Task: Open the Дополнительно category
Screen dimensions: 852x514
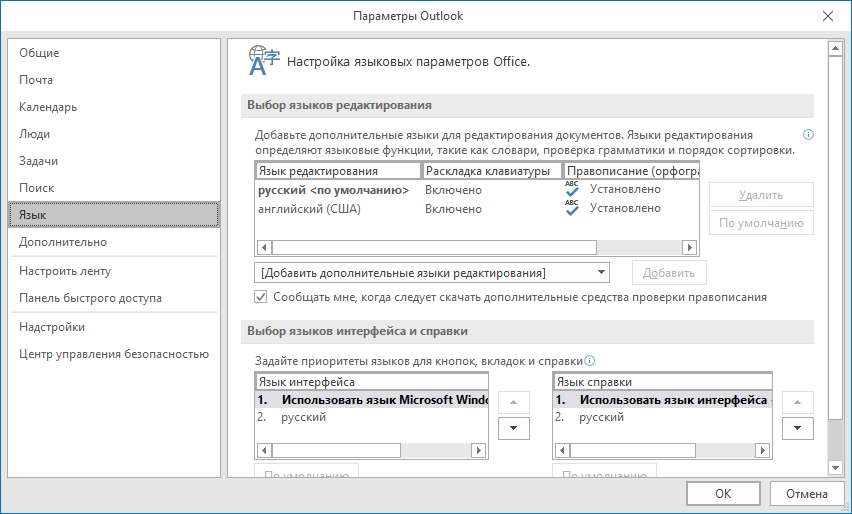Action: pos(114,242)
